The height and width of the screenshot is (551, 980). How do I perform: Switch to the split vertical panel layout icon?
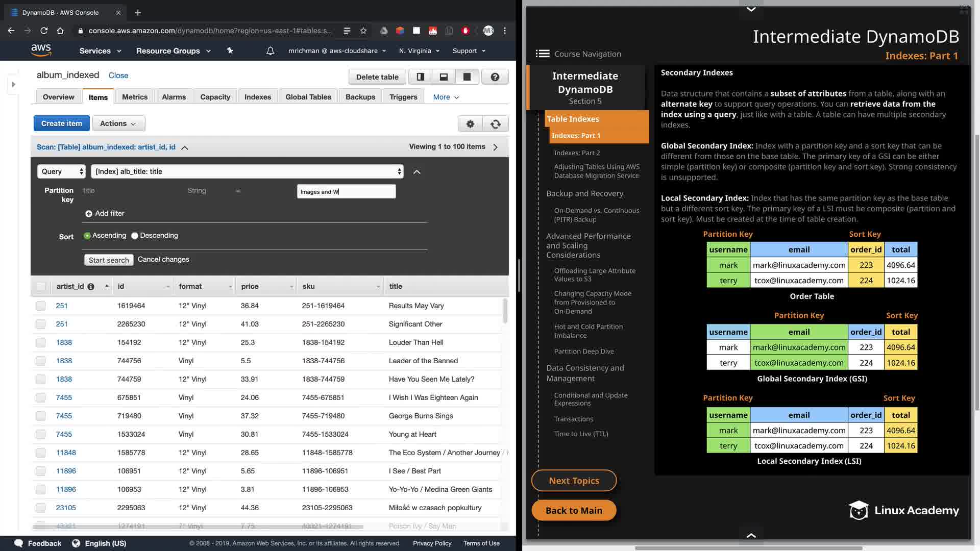pos(420,77)
